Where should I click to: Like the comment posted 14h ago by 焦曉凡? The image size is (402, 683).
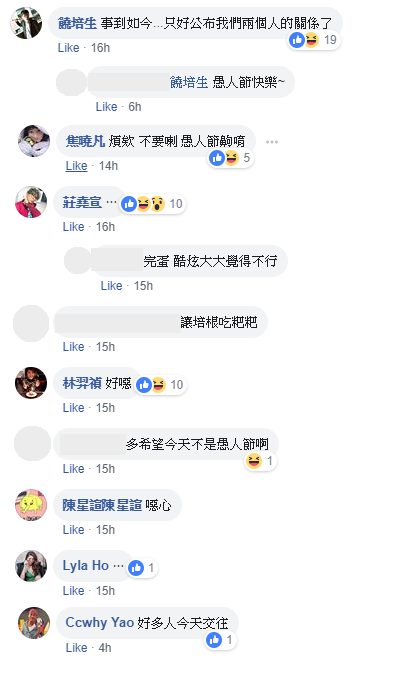click(x=76, y=166)
